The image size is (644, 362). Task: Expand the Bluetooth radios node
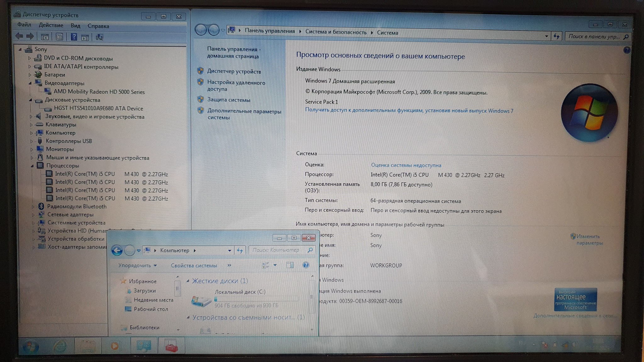[33, 207]
